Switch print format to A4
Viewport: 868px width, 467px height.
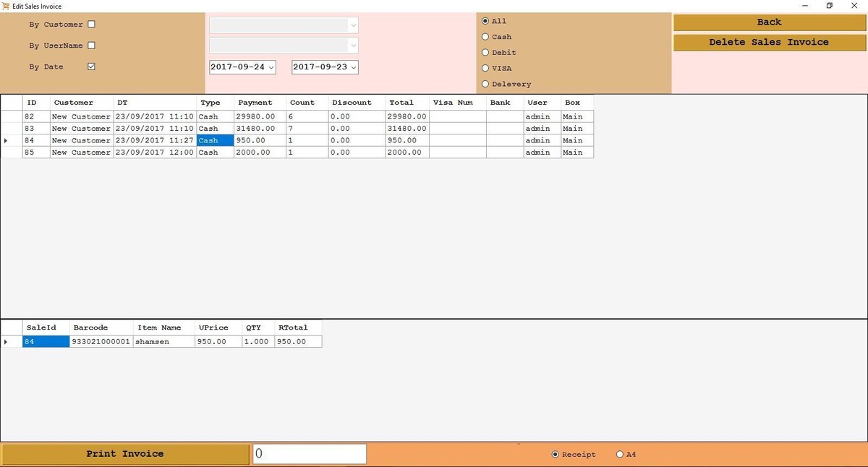620,455
